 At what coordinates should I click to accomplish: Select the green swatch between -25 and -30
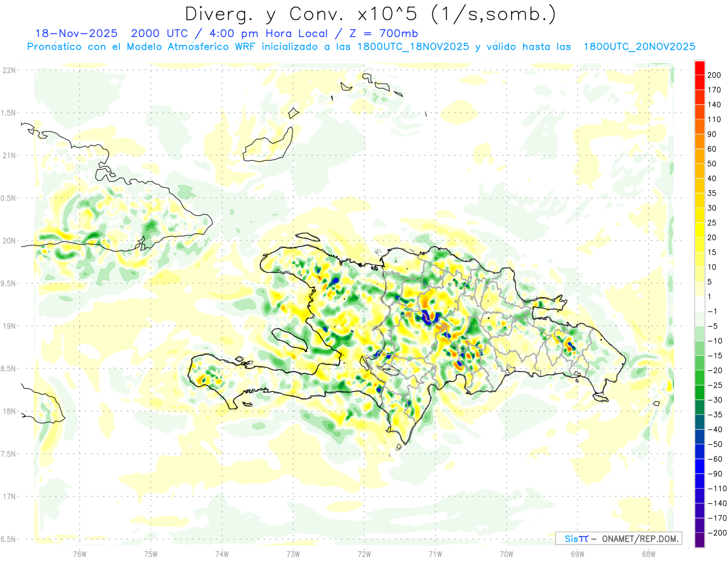[699, 392]
